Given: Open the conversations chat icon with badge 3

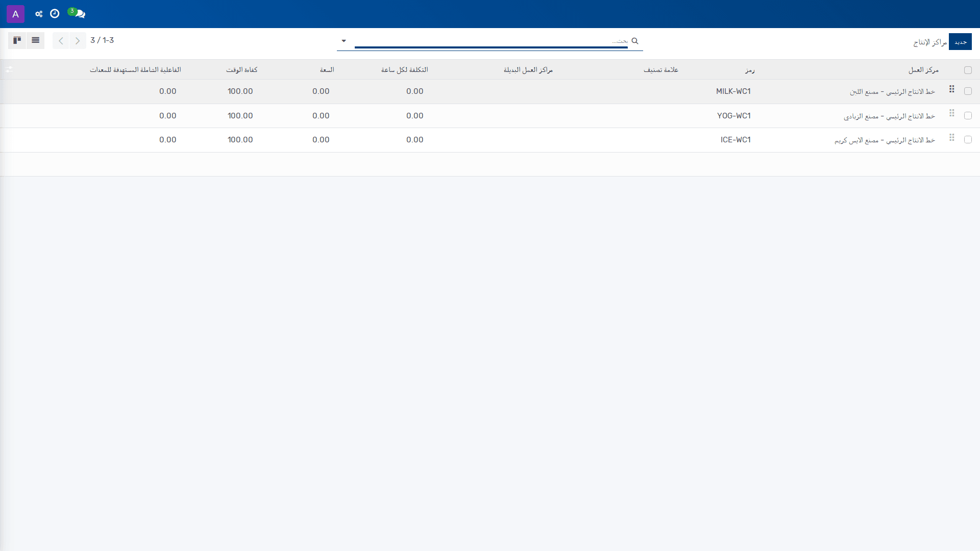Looking at the screenshot, I should 78,13.
